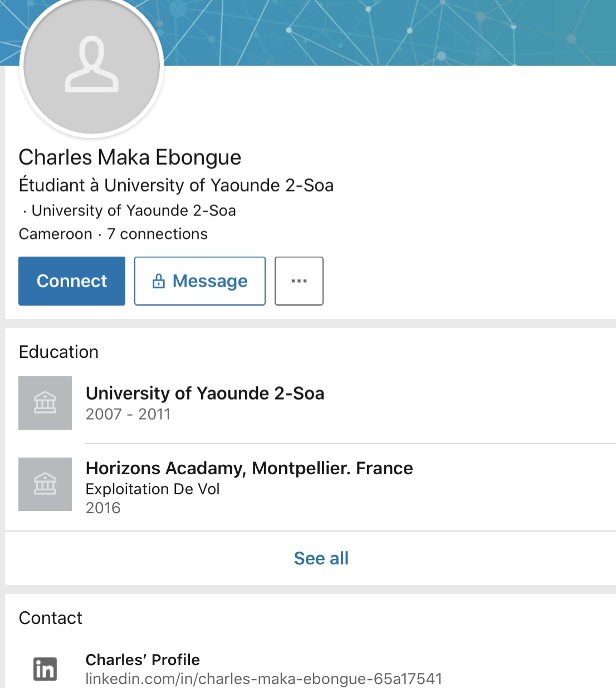The width and height of the screenshot is (616, 688).
Task: Click the Connect button
Action: tap(72, 281)
